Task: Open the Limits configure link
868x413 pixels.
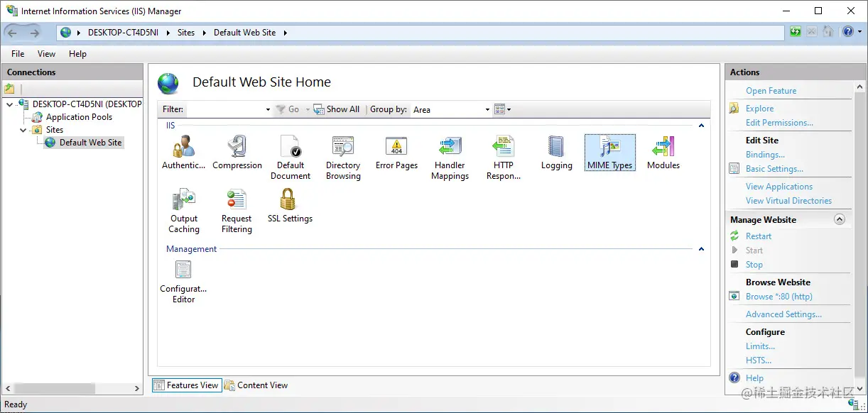Action: 760,346
